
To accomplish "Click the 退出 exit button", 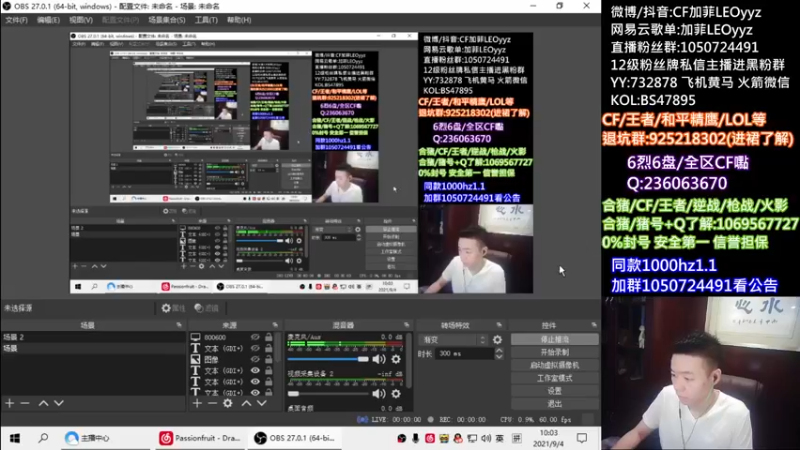I will [555, 404].
